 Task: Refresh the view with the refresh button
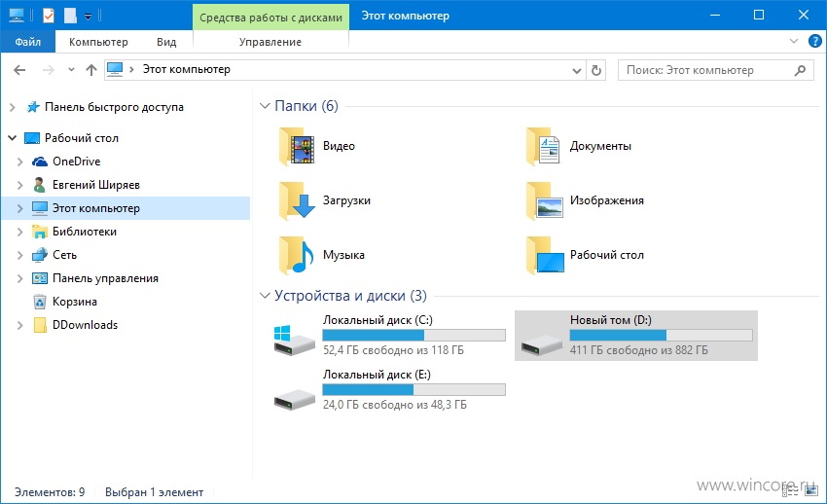click(596, 70)
